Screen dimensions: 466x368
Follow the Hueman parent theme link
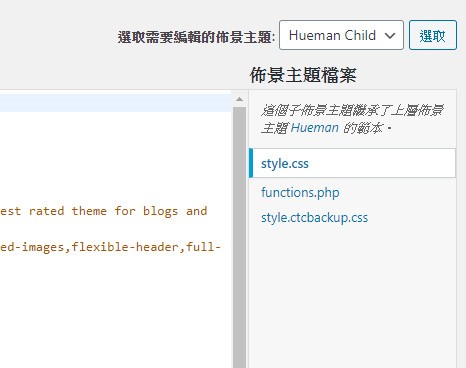[x=314, y=128]
